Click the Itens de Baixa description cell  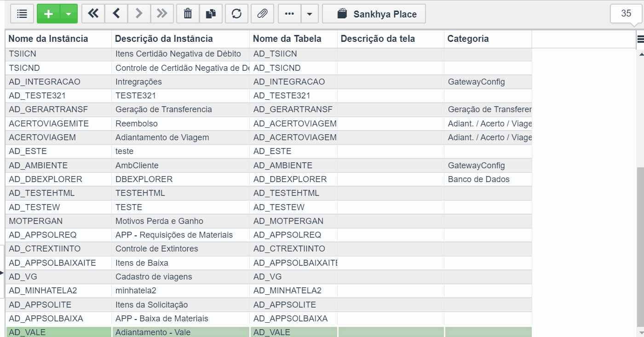pyautogui.click(x=181, y=263)
